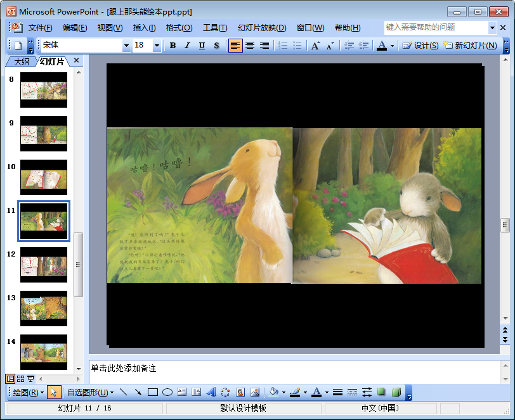
Task: Select slide 8 thumbnail
Action: tap(44, 90)
